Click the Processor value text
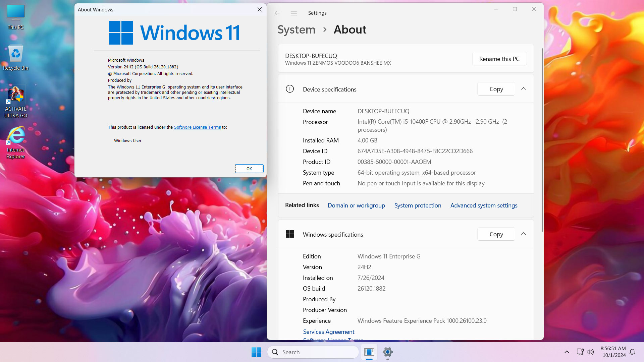The height and width of the screenshot is (362, 644). 432,126
